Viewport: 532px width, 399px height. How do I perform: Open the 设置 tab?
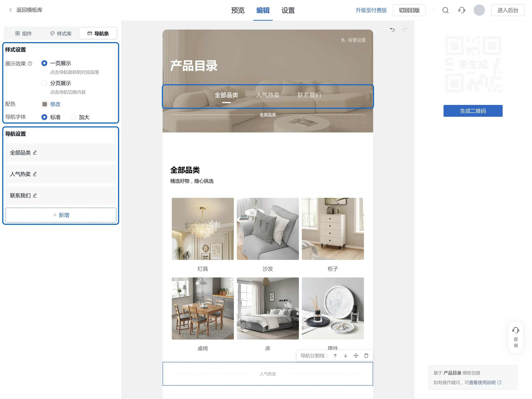point(288,10)
